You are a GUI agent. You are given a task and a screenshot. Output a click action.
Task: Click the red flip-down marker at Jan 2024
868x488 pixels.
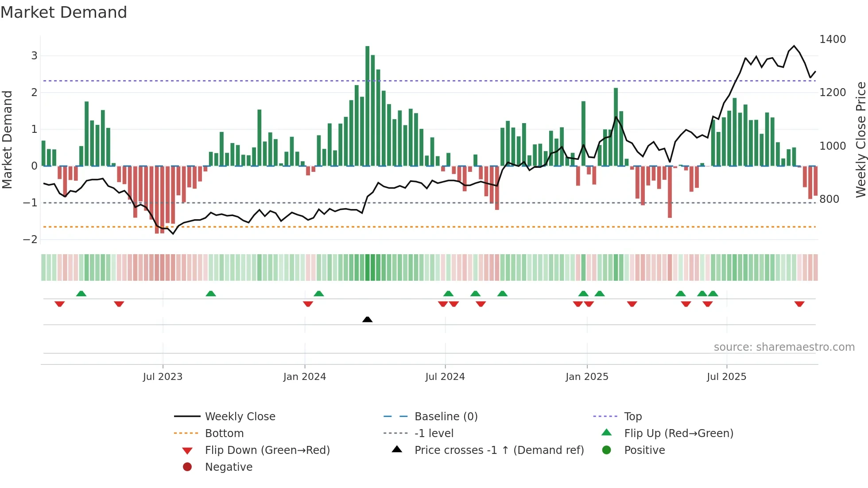point(308,304)
